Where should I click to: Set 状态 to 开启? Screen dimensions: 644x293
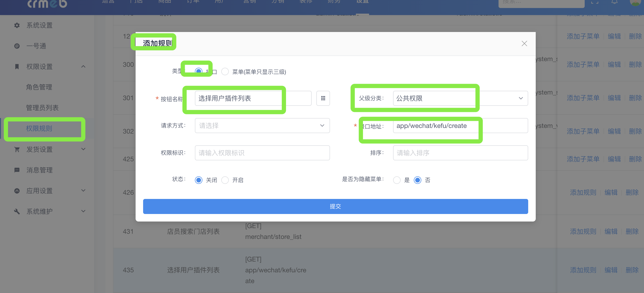pos(225,180)
